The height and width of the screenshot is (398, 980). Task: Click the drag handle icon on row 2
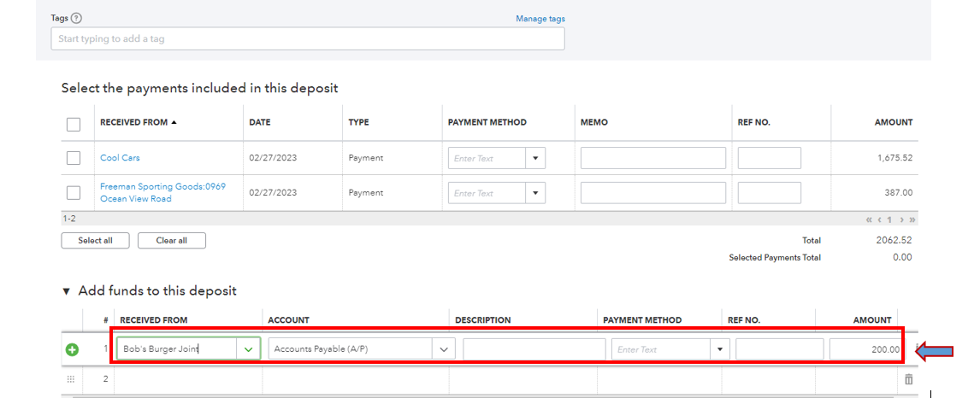tap(71, 379)
